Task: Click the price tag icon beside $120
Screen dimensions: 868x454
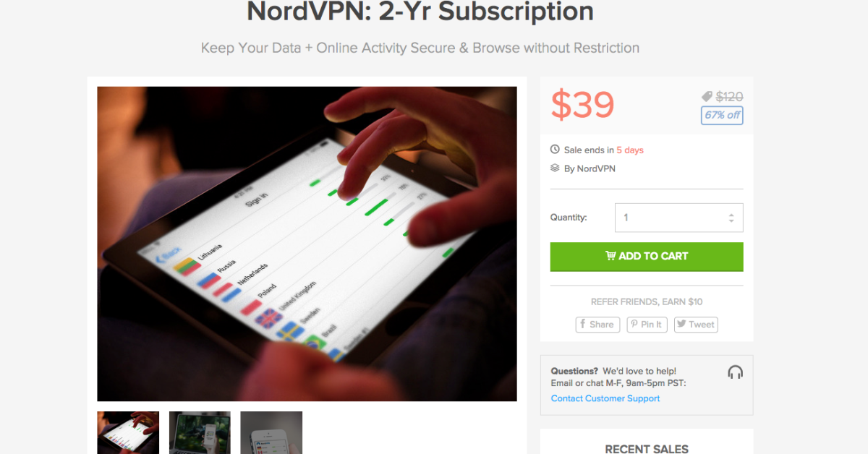Action: [x=707, y=96]
